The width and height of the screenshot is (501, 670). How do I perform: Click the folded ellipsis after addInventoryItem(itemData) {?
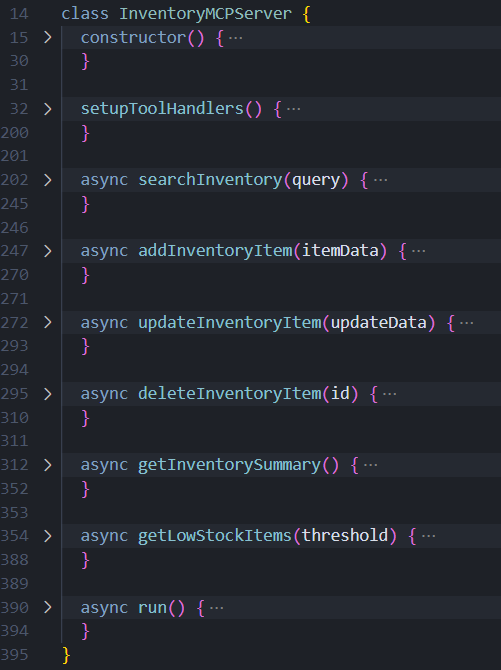point(418,251)
